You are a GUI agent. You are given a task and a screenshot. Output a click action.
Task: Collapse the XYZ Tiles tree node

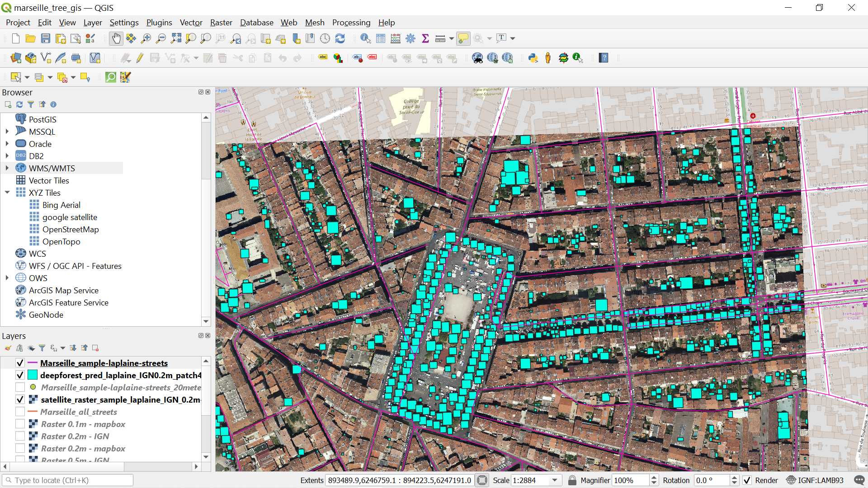7,192
